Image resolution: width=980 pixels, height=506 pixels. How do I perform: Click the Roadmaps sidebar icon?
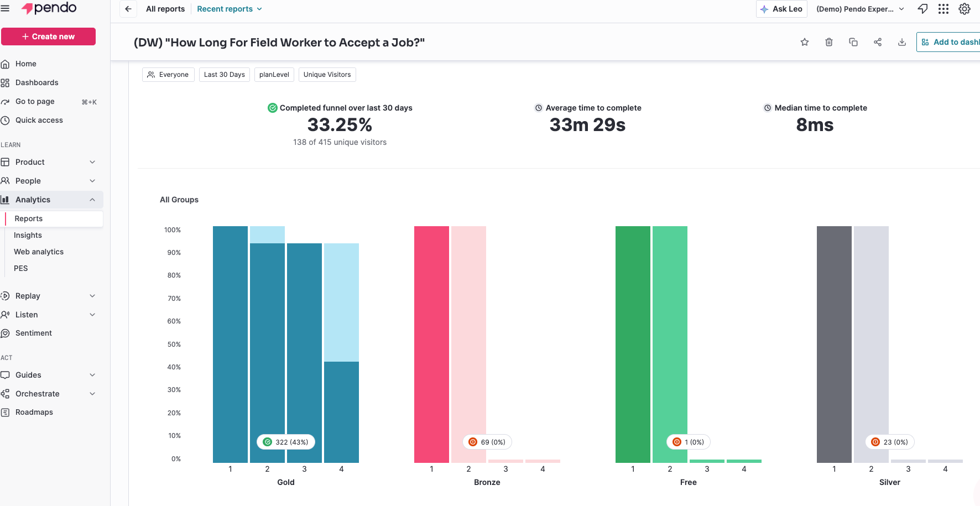pos(6,413)
